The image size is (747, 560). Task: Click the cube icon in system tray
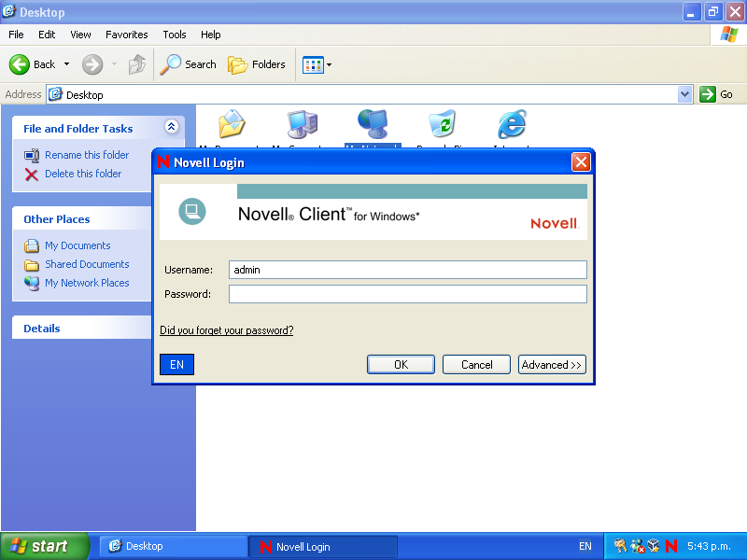pyautogui.click(x=654, y=546)
